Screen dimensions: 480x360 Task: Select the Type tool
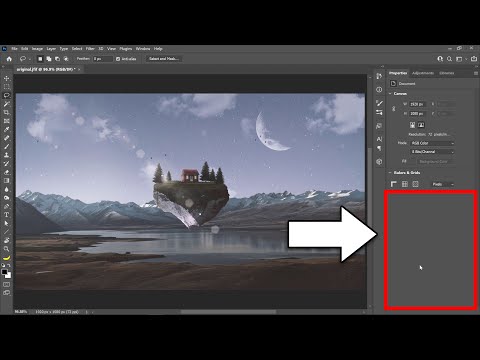[6, 215]
